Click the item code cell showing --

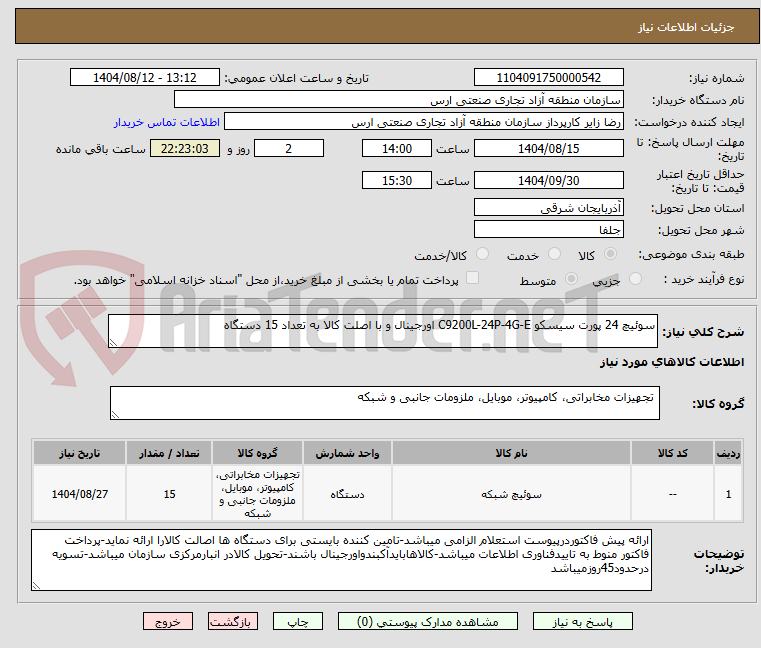point(672,494)
